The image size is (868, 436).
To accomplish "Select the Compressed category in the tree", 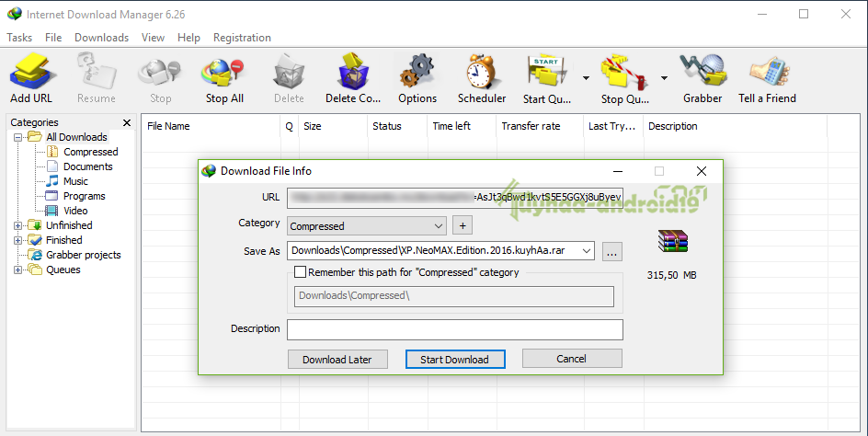I will point(90,151).
